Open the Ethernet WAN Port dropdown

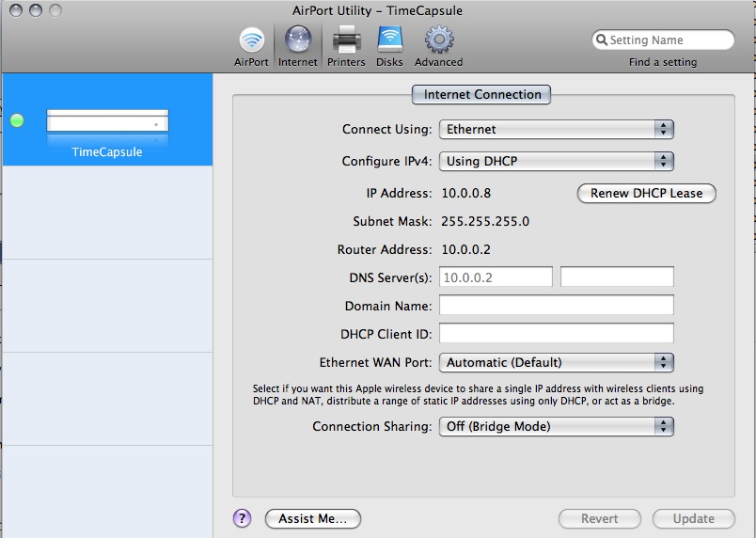tap(557, 362)
